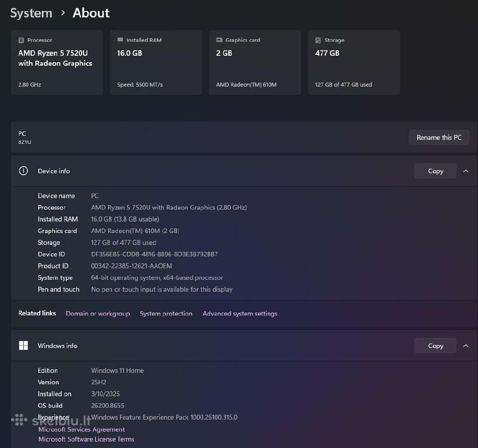Select the Storage 477 GB card
The width and height of the screenshot is (478, 448).
[354, 63]
